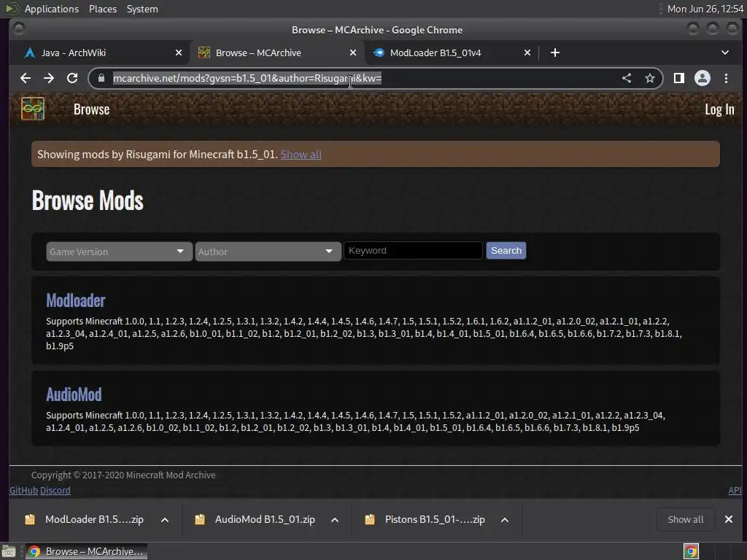Bookmark this page with the star
The image size is (747, 560).
click(650, 78)
